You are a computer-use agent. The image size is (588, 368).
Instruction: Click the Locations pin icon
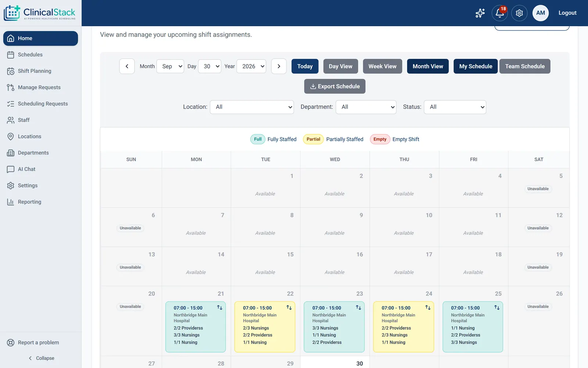click(x=11, y=137)
